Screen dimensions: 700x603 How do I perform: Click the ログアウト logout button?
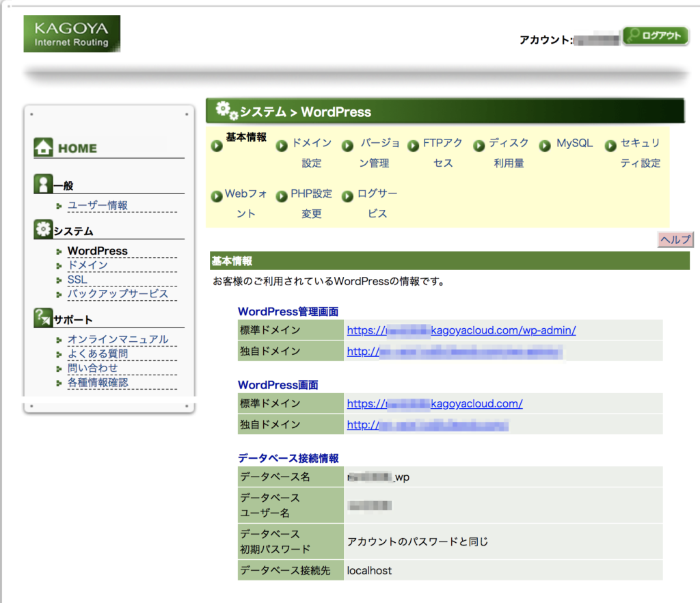(x=656, y=36)
